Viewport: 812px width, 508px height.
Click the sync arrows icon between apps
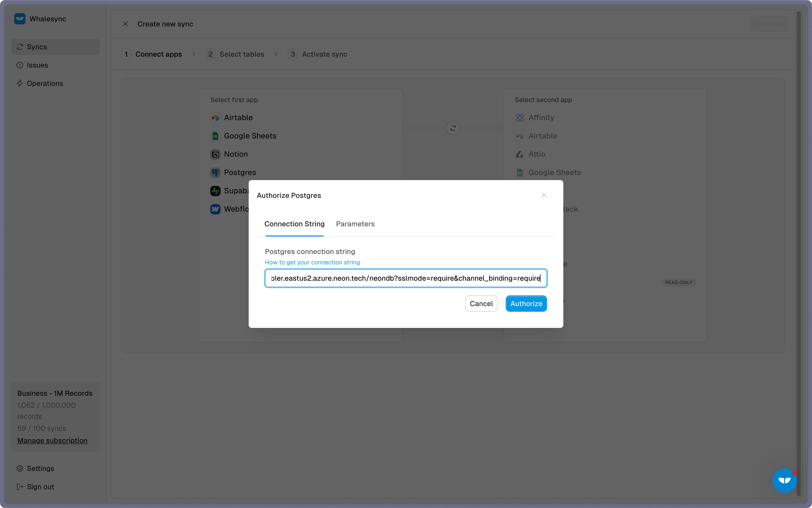(x=453, y=128)
